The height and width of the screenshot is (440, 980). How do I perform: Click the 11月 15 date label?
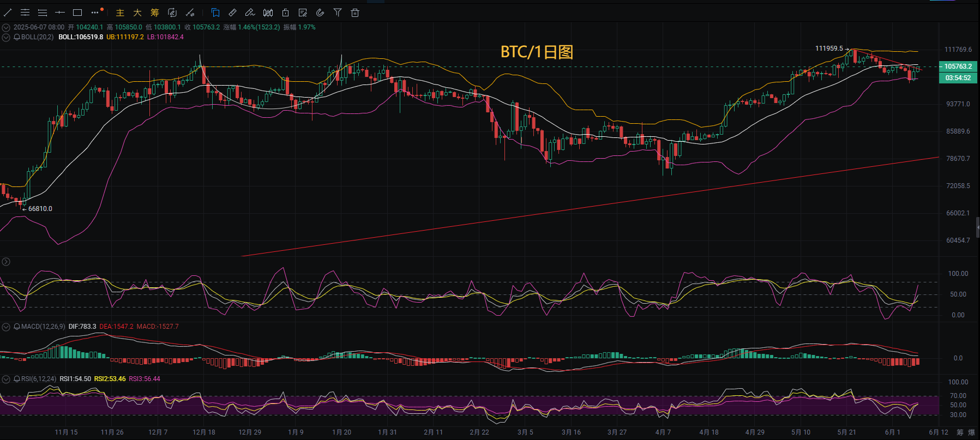pyautogui.click(x=66, y=432)
